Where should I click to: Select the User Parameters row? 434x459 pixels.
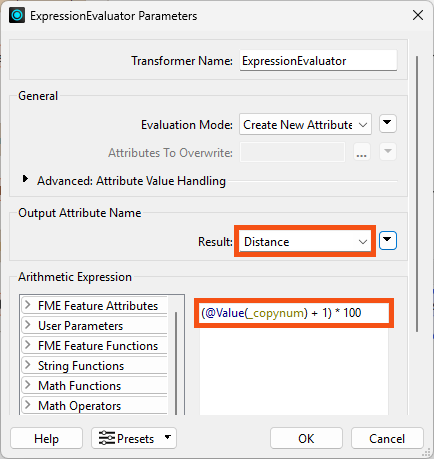pos(95,326)
